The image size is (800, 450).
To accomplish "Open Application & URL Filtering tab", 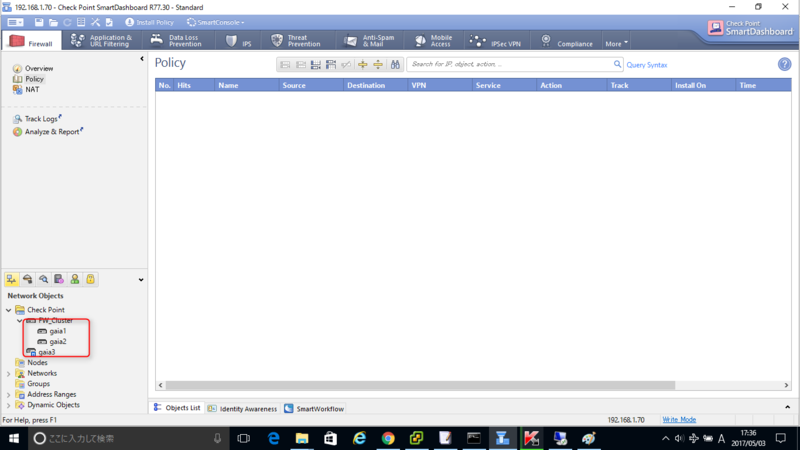I will pos(101,41).
